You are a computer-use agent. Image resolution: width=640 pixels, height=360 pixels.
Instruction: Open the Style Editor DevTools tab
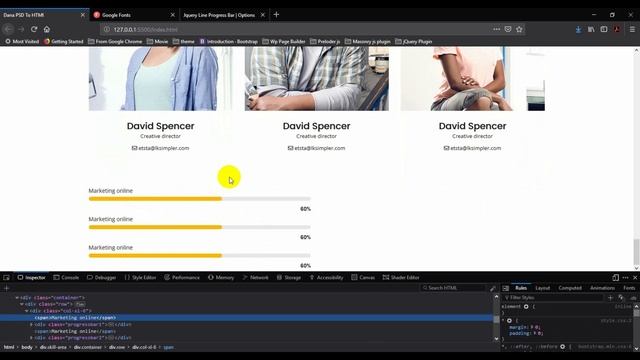tap(140, 278)
